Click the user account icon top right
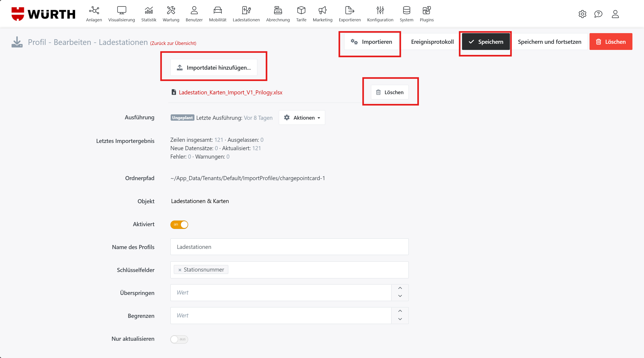This screenshot has height=358, width=644. tap(615, 14)
